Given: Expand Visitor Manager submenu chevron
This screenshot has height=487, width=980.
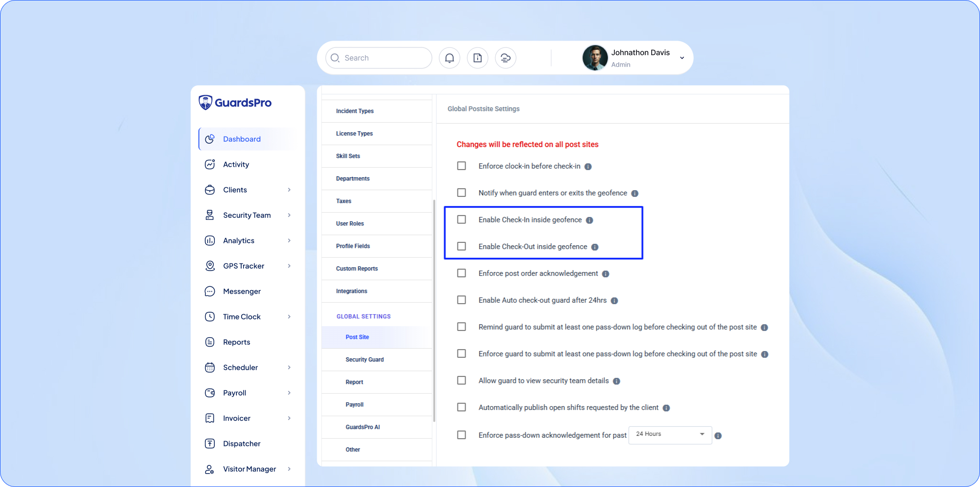Looking at the screenshot, I should click(289, 469).
